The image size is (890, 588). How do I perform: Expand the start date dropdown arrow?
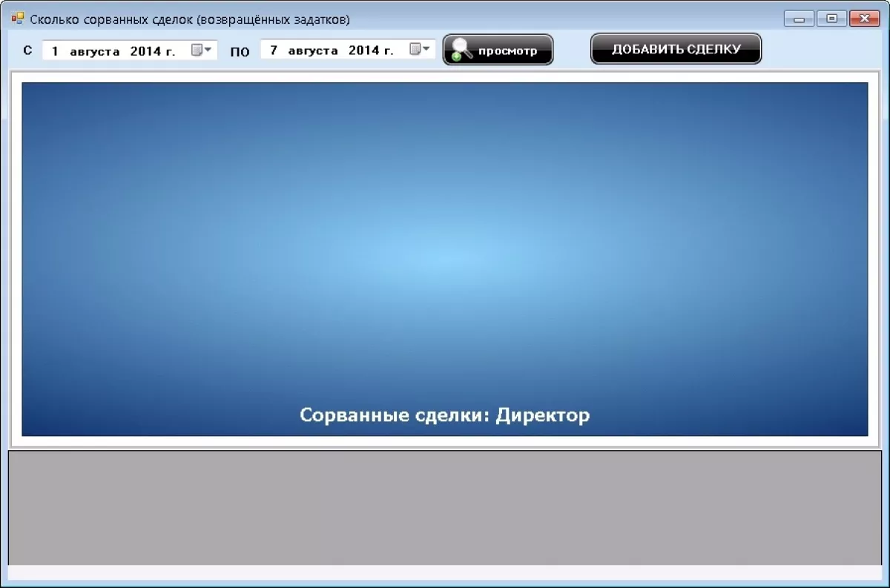pos(208,50)
